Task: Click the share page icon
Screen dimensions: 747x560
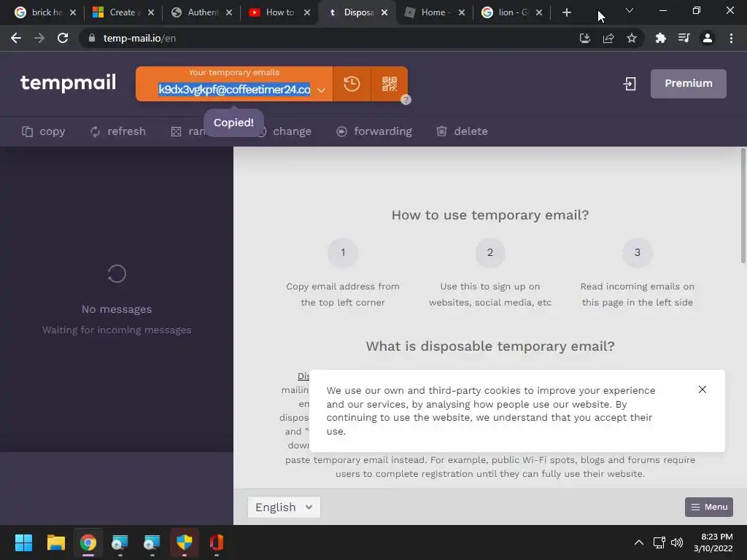Action: [x=608, y=38]
